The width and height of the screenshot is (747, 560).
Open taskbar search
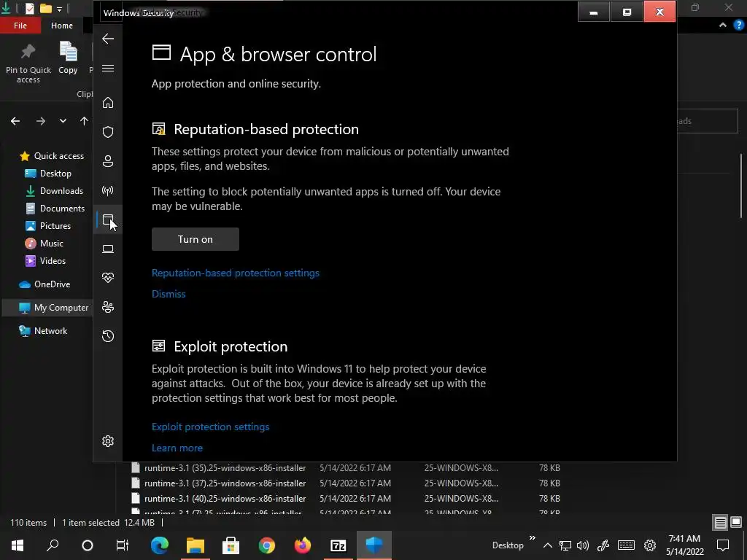pyautogui.click(x=53, y=545)
